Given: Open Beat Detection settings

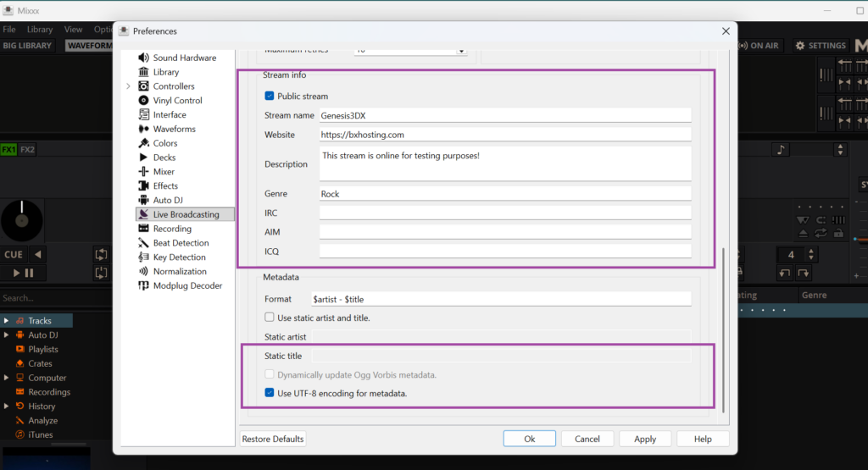Looking at the screenshot, I should pyautogui.click(x=181, y=243).
